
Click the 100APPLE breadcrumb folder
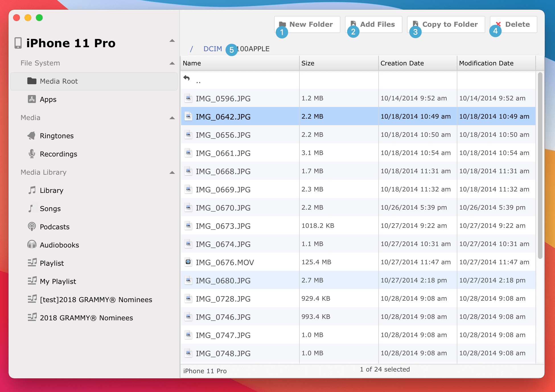[253, 49]
